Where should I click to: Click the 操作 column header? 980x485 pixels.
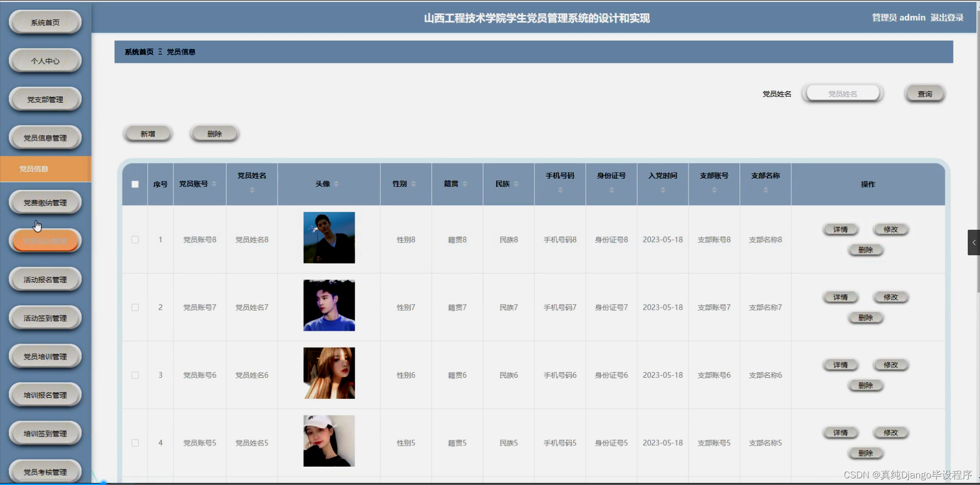pos(868,184)
